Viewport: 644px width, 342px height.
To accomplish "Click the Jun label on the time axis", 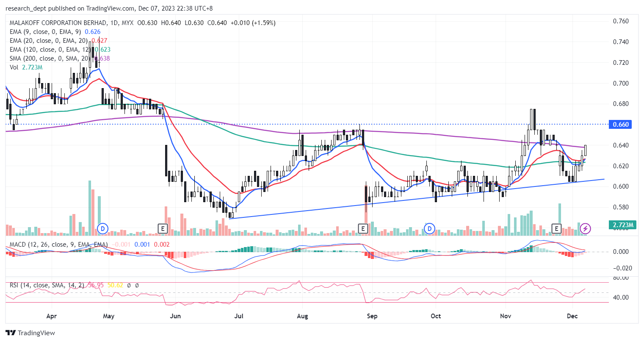I will (x=175, y=316).
